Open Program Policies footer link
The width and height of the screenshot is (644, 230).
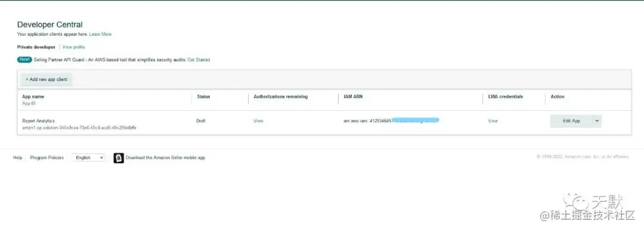47,158
